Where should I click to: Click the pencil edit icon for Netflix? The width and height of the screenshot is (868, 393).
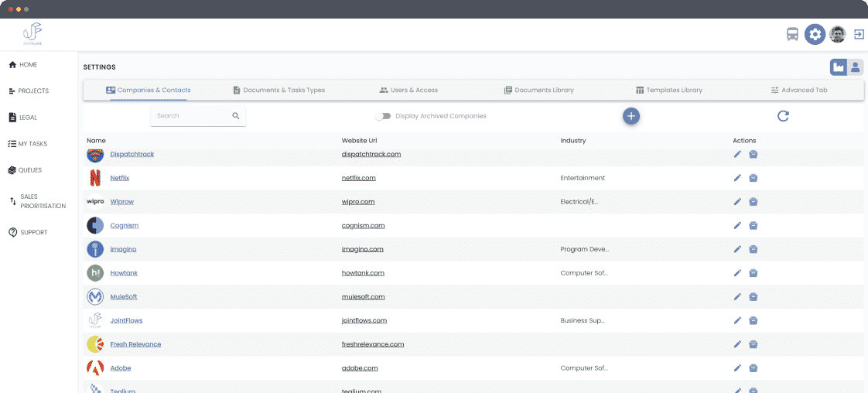(737, 178)
